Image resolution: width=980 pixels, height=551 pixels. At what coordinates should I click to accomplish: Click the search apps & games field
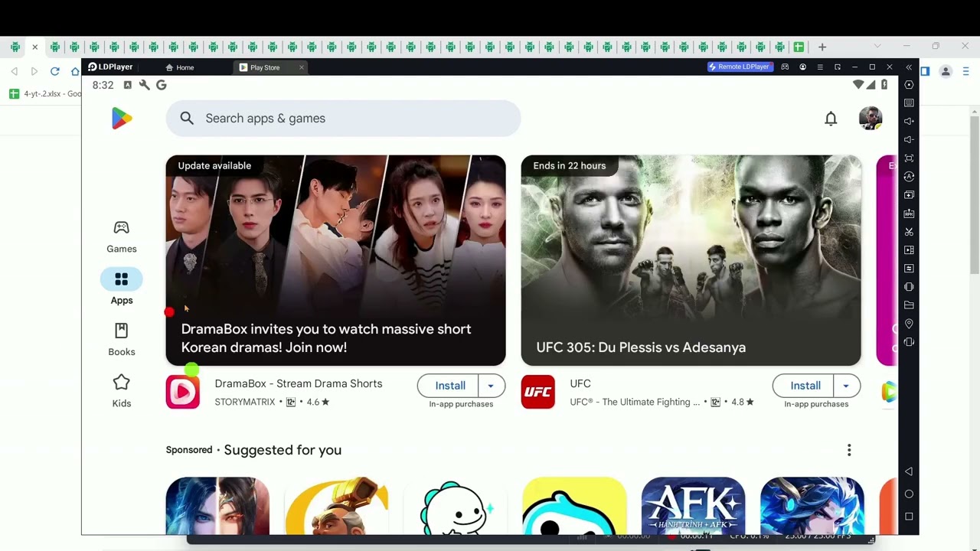click(343, 119)
